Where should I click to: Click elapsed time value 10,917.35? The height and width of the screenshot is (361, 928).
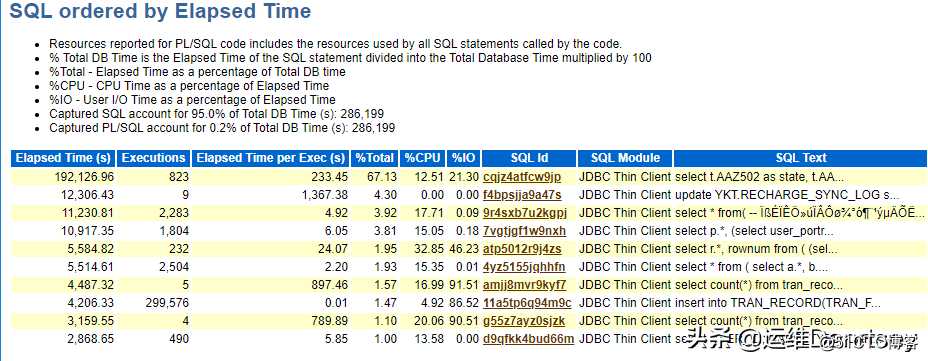87,231
